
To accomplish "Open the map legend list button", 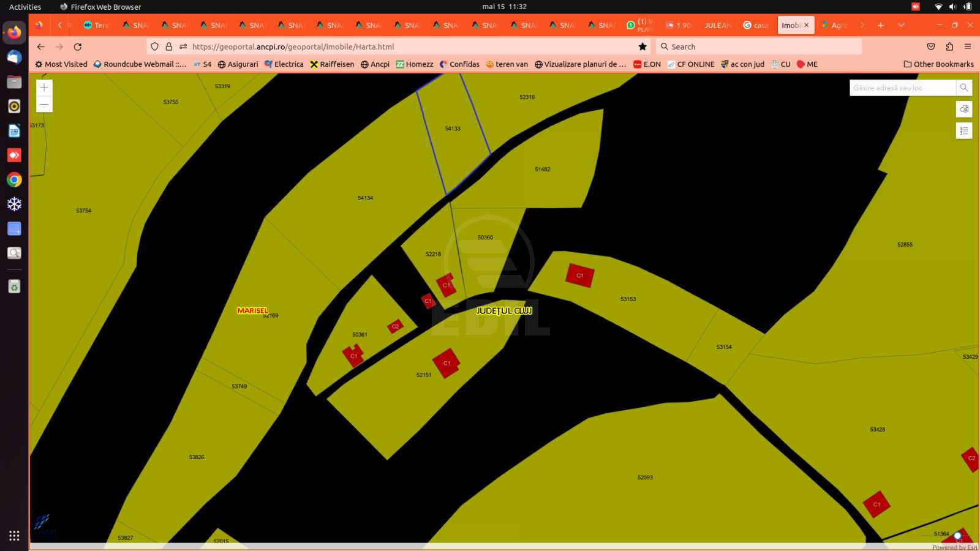I will click(963, 130).
